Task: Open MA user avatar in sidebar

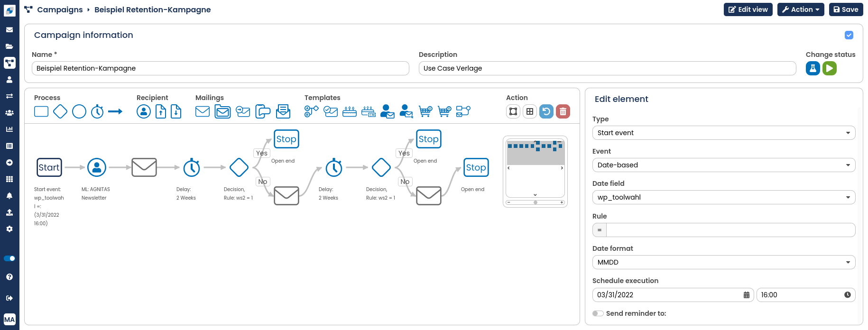Action: pyautogui.click(x=9, y=320)
